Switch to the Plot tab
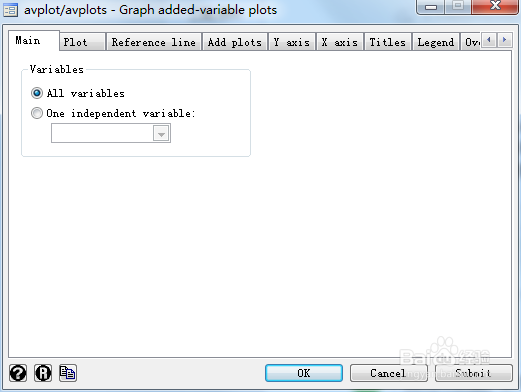The image size is (521, 392). pyautogui.click(x=82, y=42)
